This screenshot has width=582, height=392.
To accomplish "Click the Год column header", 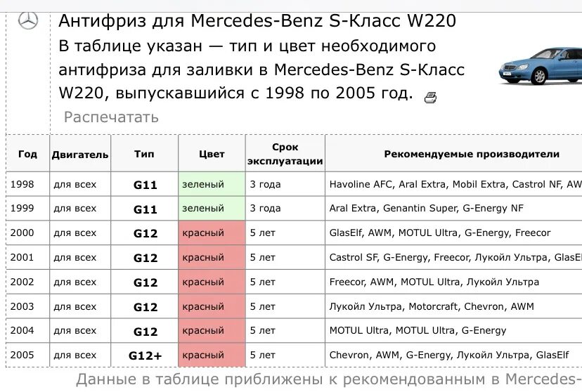I will pyautogui.click(x=28, y=154).
